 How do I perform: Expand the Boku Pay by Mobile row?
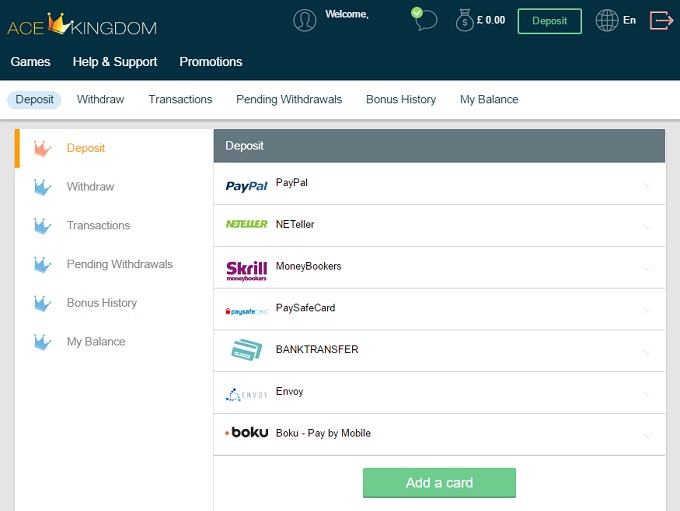pyautogui.click(x=646, y=435)
